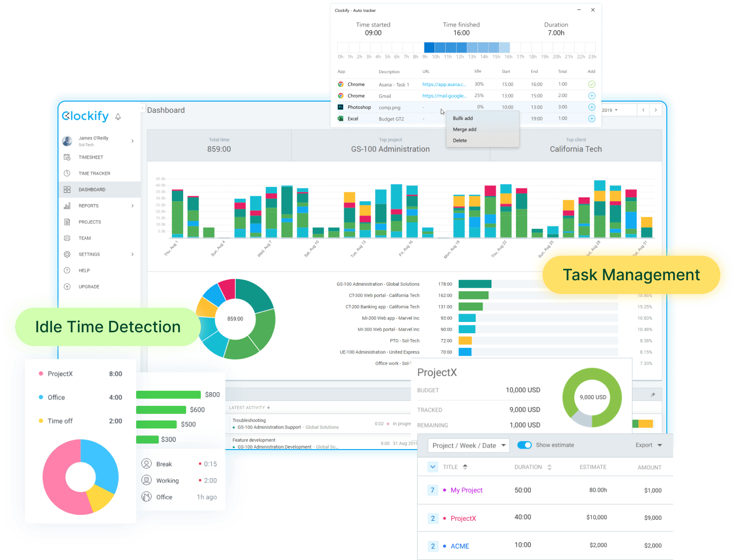Expand the Reports submenu chevron
Viewport: 735px width, 560px height.
133,206
